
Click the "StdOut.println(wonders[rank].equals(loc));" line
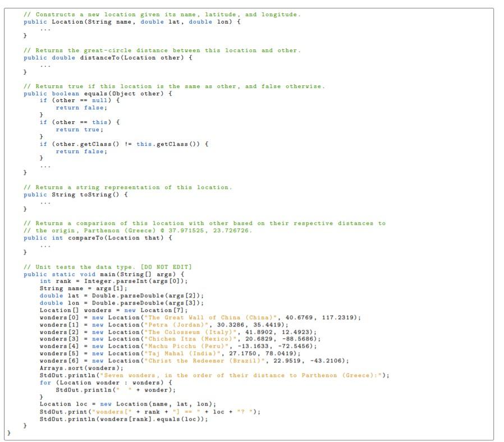(123, 419)
